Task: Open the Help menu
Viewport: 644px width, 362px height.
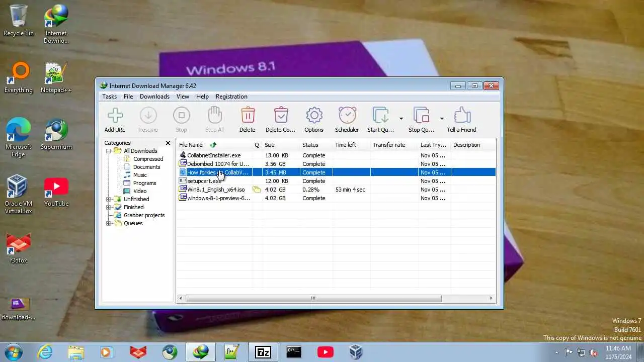Action: click(x=202, y=97)
